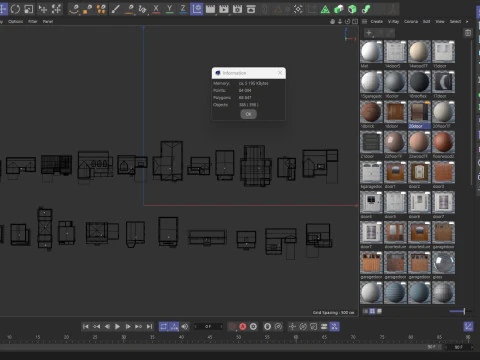
Task: Go to end of timeline
Action: point(149,326)
